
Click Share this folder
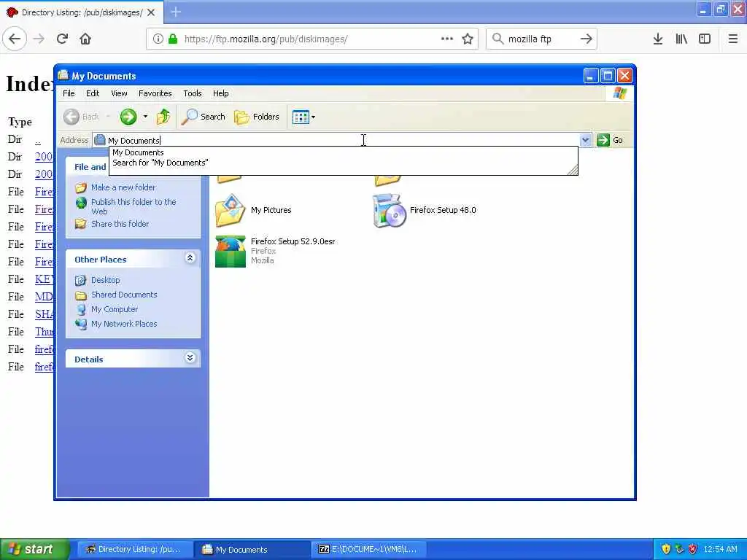(x=120, y=224)
